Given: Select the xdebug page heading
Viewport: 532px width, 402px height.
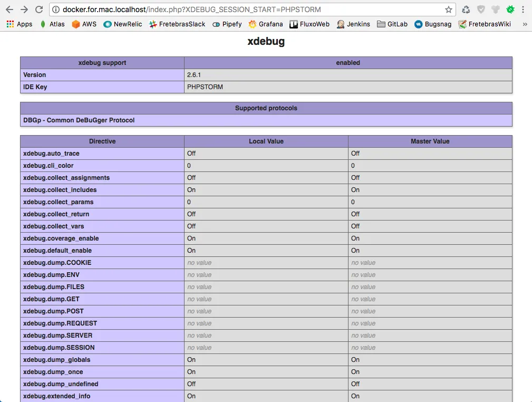Looking at the screenshot, I should pyautogui.click(x=266, y=42).
